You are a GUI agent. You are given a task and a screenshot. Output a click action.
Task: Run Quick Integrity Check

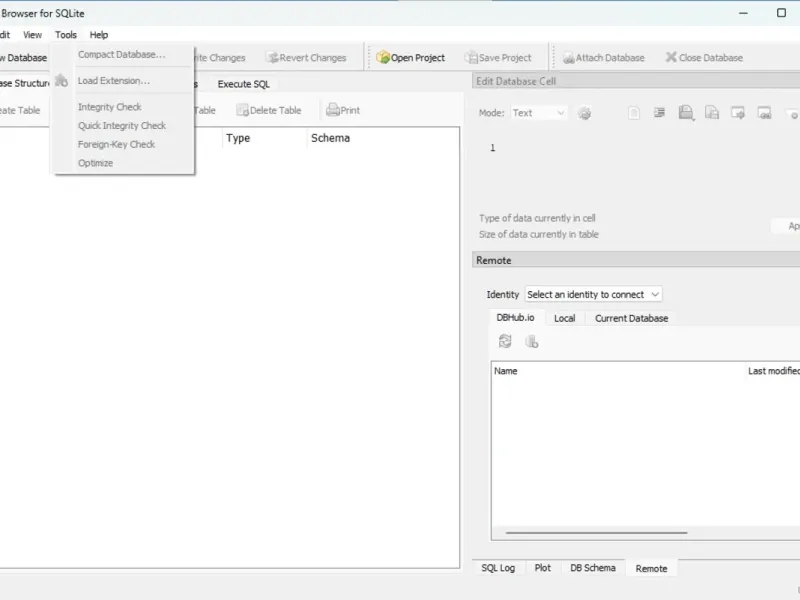click(x=122, y=126)
